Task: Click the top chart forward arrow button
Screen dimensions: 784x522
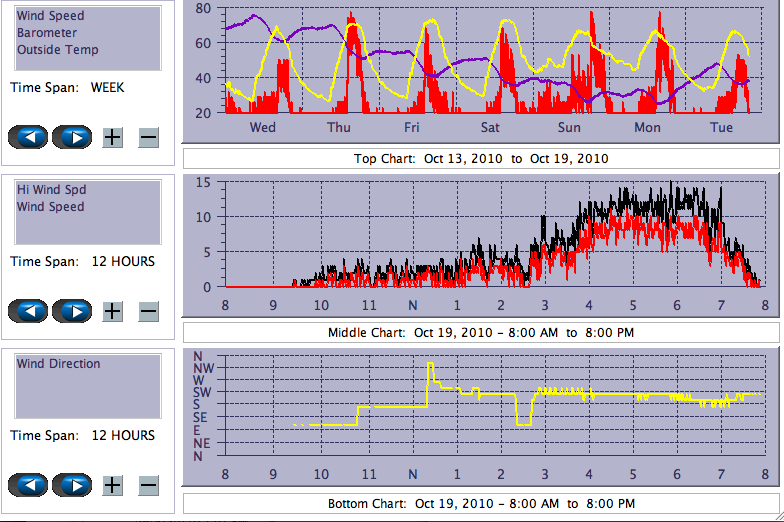Action: (x=72, y=137)
